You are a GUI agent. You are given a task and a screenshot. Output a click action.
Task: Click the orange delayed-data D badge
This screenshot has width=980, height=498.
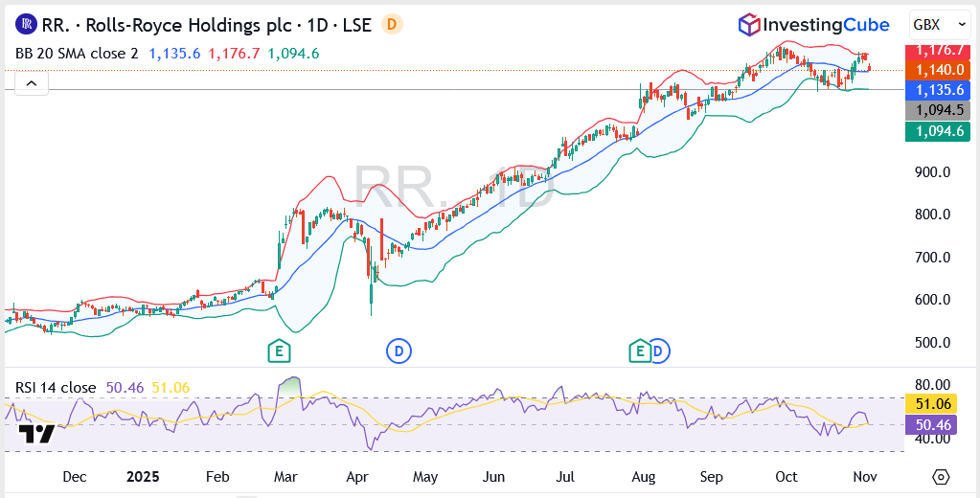click(x=392, y=24)
